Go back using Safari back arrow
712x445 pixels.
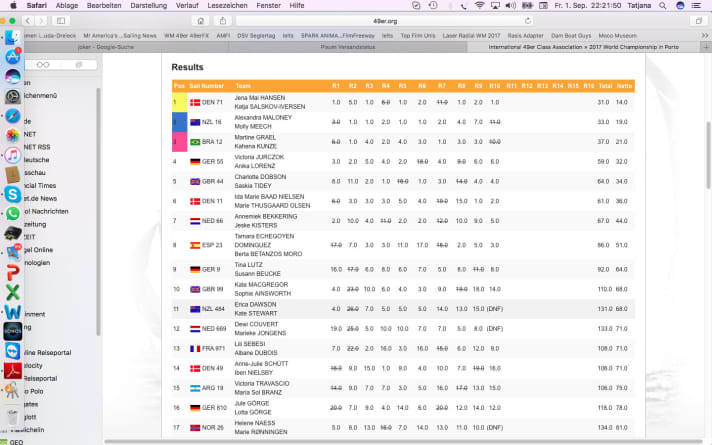click(x=28, y=21)
